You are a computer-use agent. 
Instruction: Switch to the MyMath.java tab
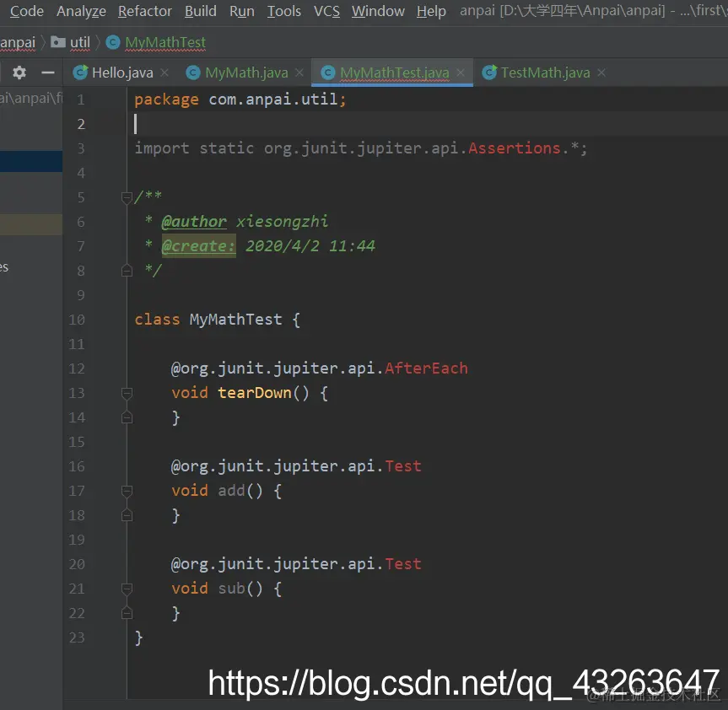(x=246, y=73)
